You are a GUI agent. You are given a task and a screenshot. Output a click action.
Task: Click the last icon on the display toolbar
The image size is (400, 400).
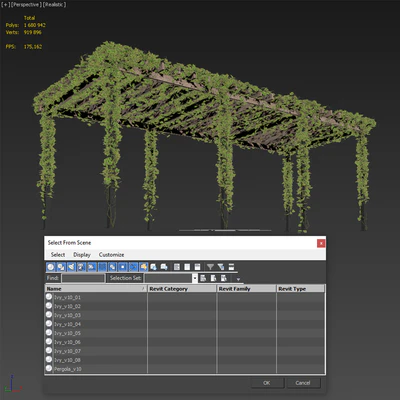(231, 267)
